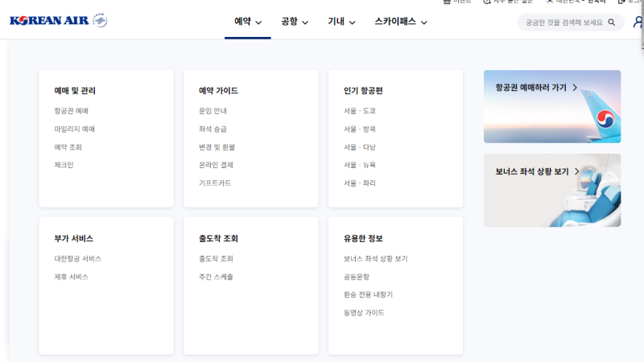Open 대한항공 서비스 link
Viewport: 644px width, 362px height.
click(77, 258)
